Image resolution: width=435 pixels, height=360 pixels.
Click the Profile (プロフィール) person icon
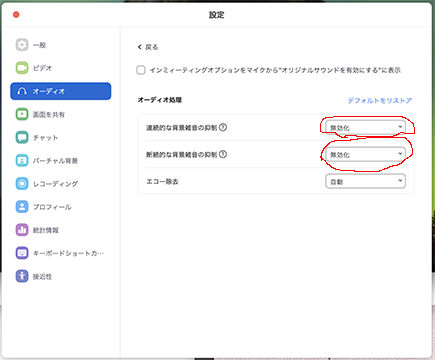(22, 207)
